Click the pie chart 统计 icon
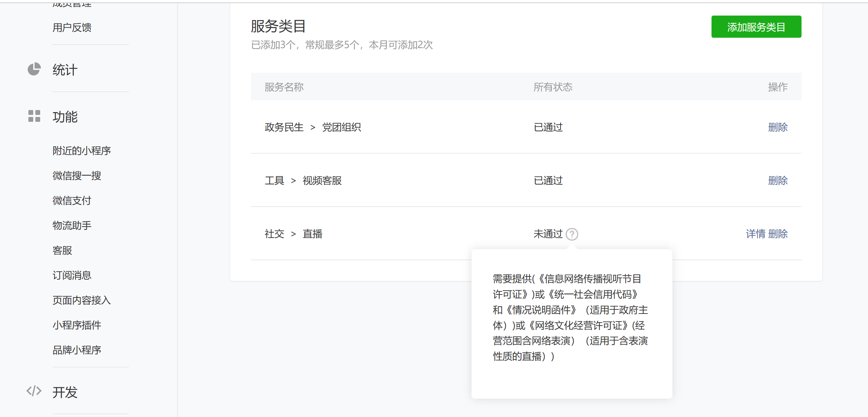Screen dimensions: 868x417 pyautogui.click(x=34, y=69)
